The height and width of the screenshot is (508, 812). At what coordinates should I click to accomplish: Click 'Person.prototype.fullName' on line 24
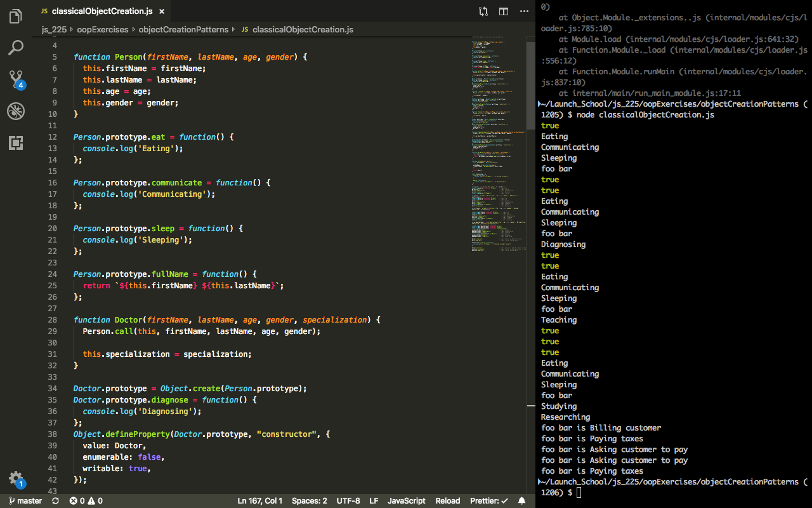tap(131, 274)
